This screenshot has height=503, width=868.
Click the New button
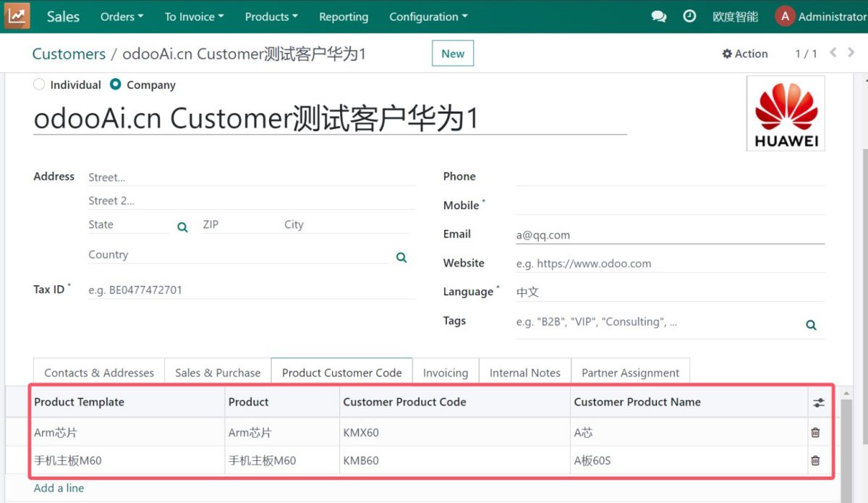453,54
